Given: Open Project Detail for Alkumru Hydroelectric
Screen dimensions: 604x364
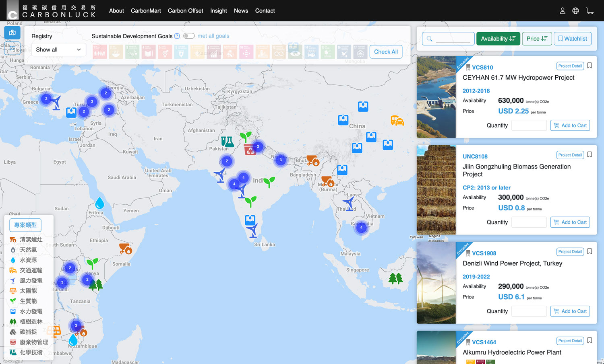Looking at the screenshot, I should [x=570, y=341].
